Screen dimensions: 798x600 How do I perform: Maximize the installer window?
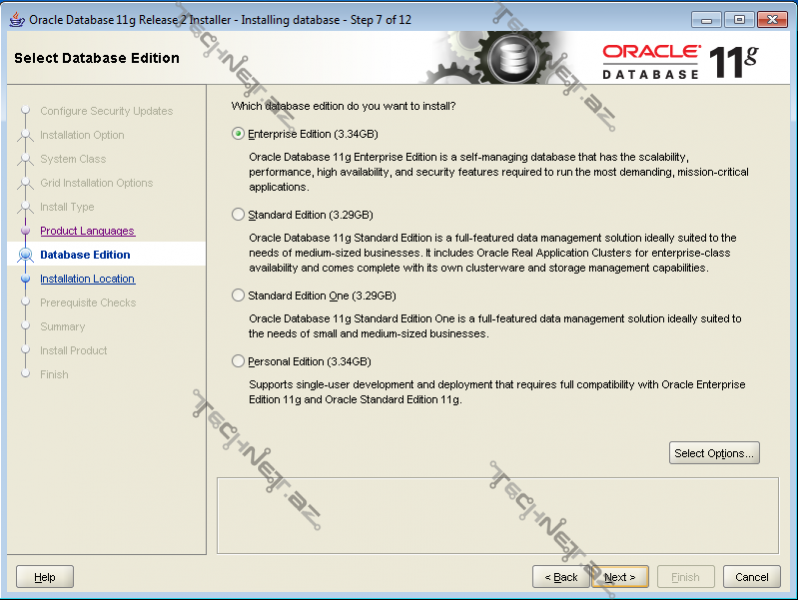point(740,19)
